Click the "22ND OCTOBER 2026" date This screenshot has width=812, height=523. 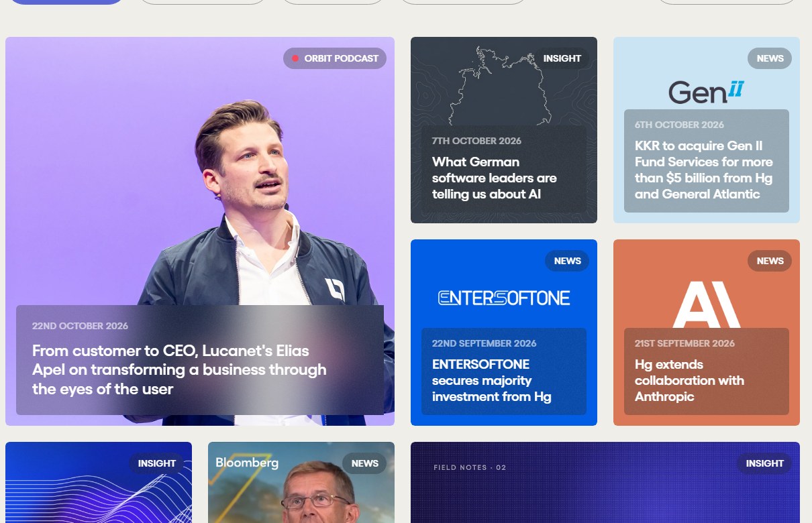pyautogui.click(x=80, y=326)
